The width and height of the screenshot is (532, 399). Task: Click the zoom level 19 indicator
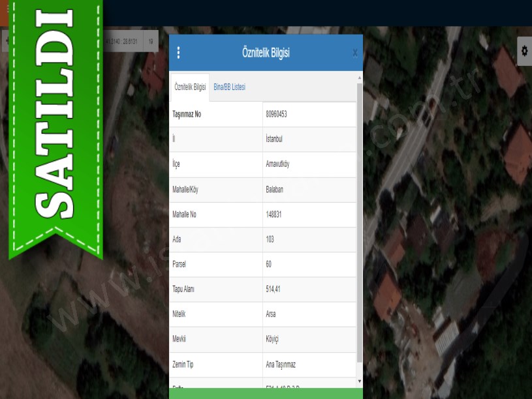[x=151, y=41]
